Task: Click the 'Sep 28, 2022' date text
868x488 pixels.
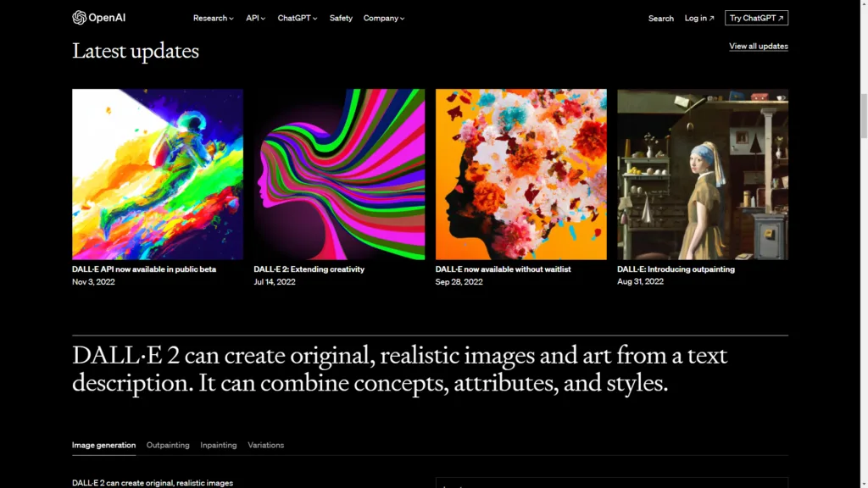Action: 459,281
